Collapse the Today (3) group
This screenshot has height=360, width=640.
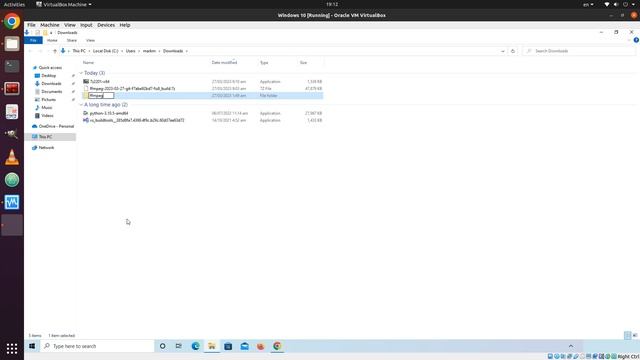tap(81, 73)
